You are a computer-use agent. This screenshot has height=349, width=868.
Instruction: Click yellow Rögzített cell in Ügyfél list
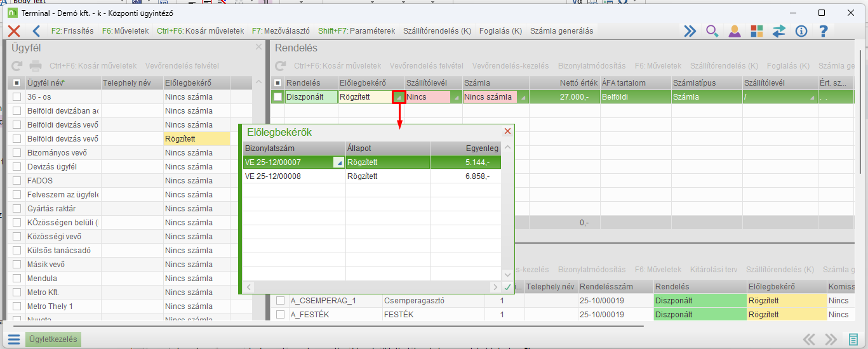point(197,139)
